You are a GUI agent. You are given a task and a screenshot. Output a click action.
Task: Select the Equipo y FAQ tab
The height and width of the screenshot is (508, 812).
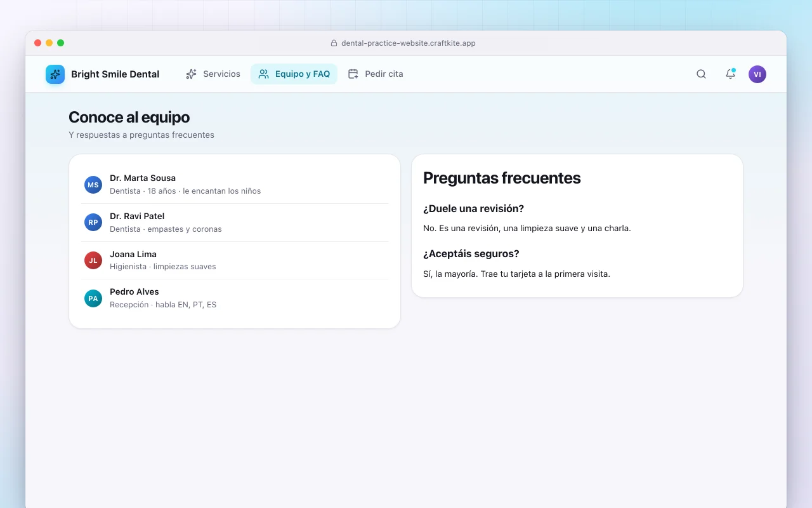click(294, 74)
